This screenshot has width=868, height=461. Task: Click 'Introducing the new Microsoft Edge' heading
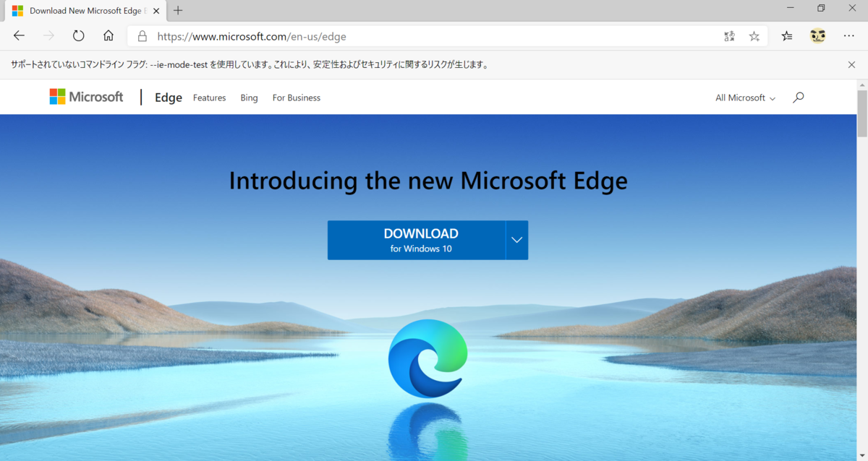tap(428, 180)
